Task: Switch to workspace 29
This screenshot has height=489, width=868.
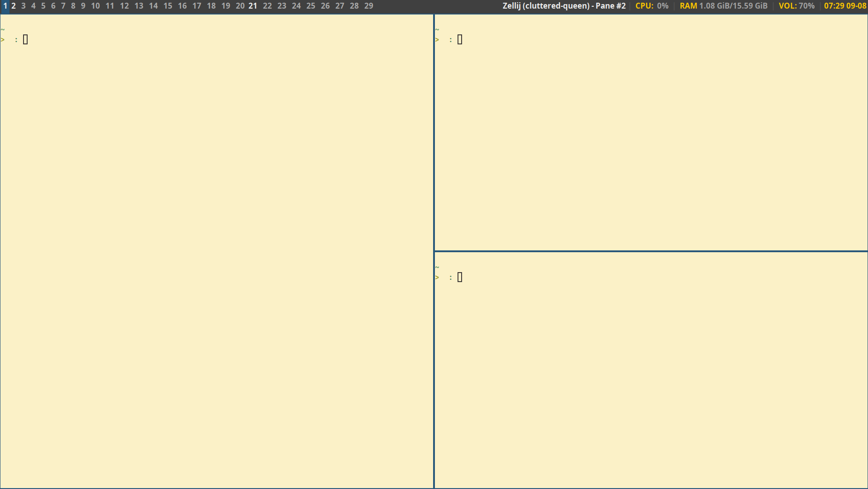Action: point(369,6)
